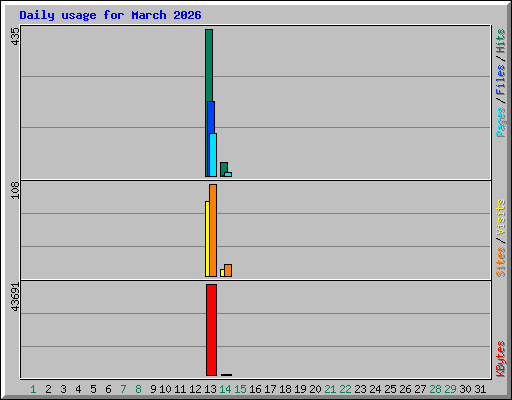Click green day 28 on the x-axis

coord(435,389)
